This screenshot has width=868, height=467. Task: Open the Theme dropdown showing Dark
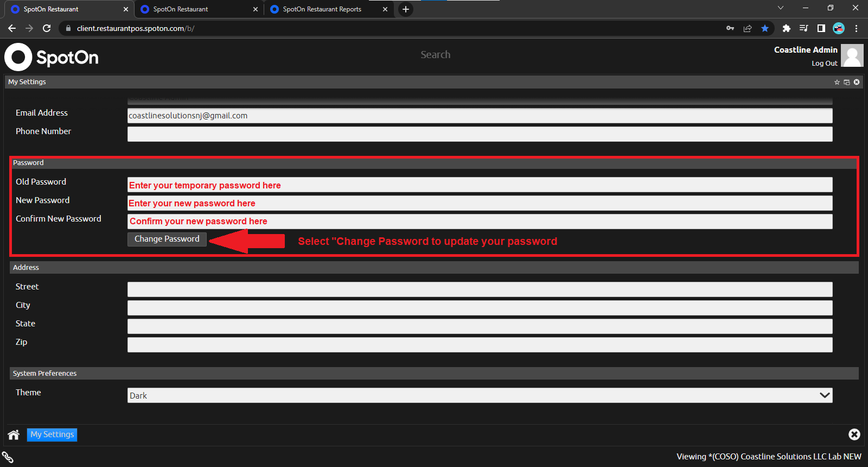pos(480,395)
